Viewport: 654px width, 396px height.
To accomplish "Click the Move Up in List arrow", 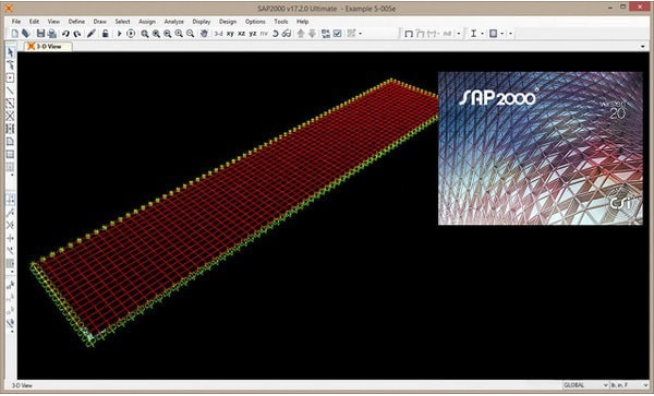I will point(301,34).
